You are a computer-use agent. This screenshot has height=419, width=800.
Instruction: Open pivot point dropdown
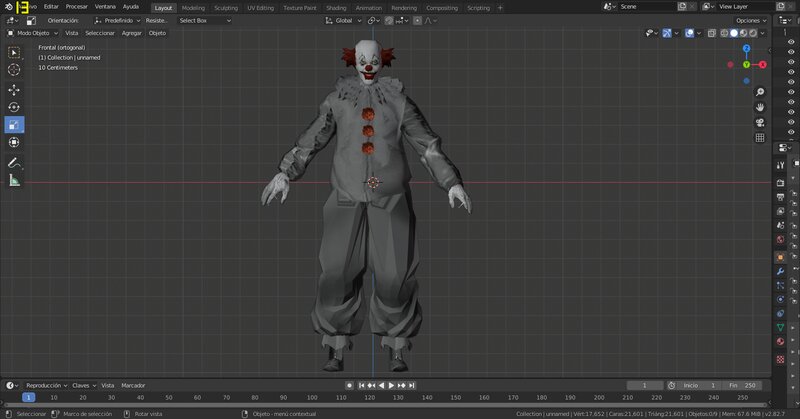pos(373,21)
